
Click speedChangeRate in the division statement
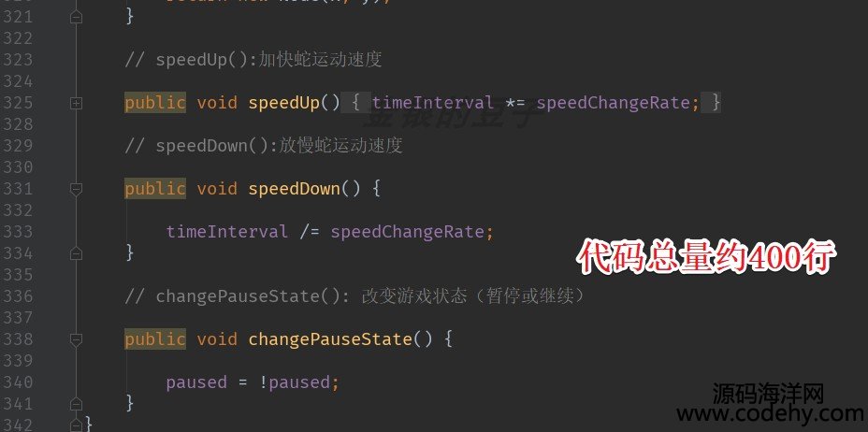pos(408,232)
